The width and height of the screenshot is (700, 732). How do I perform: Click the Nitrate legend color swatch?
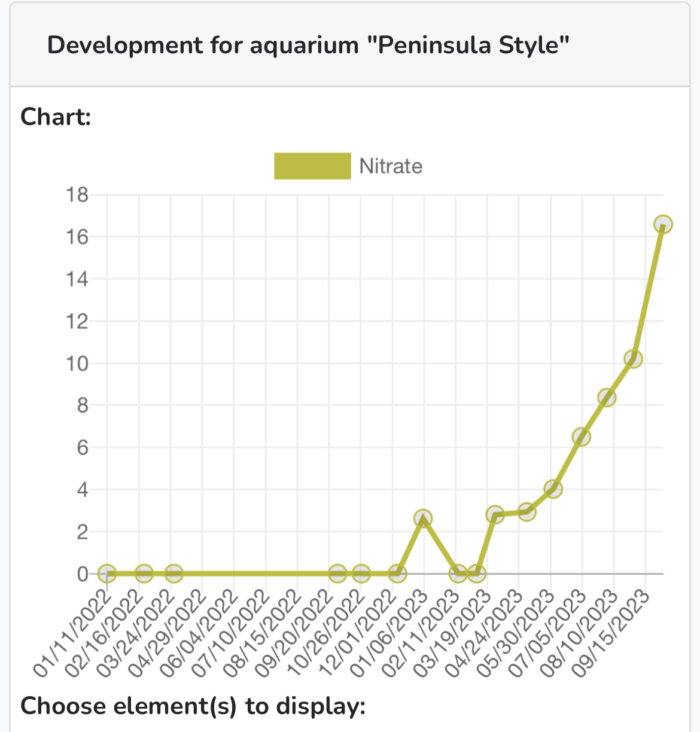312,166
